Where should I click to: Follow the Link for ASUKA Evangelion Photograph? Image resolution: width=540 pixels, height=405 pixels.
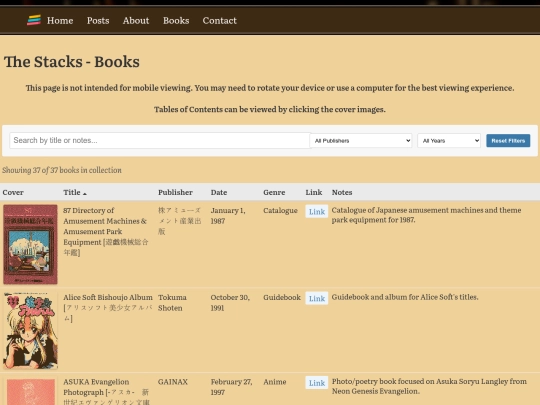click(x=316, y=383)
